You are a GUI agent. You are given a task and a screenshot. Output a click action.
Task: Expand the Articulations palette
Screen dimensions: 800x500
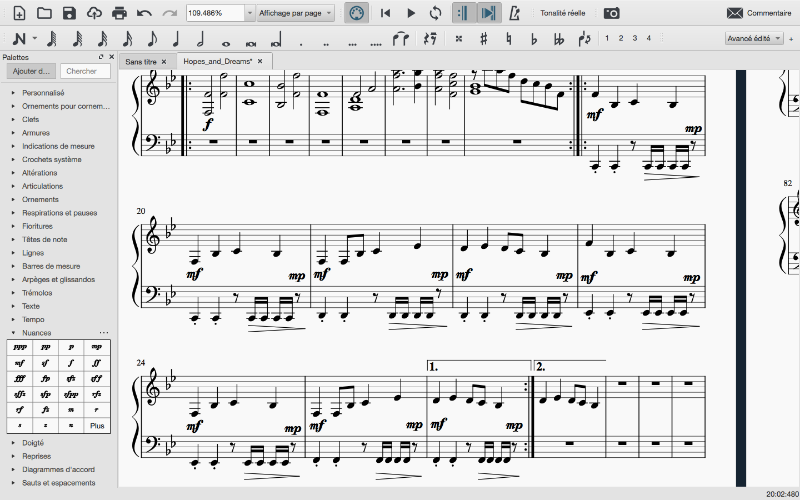coord(42,186)
